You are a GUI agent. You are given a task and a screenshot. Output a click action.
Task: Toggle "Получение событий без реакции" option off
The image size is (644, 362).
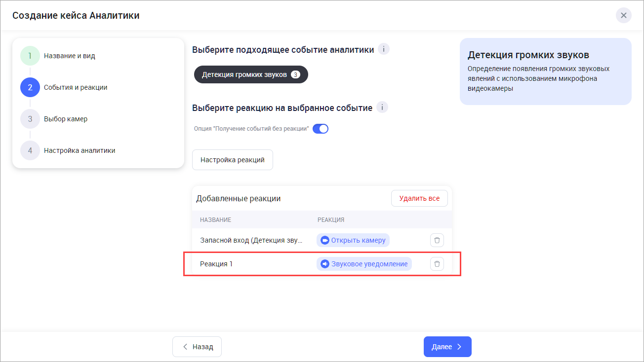coord(321,129)
